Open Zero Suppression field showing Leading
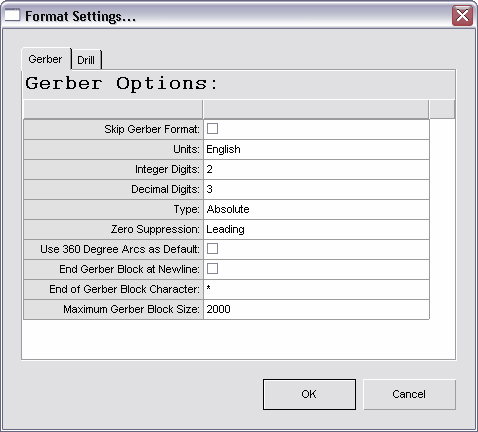Viewport: 478px width, 432px height. (316, 229)
